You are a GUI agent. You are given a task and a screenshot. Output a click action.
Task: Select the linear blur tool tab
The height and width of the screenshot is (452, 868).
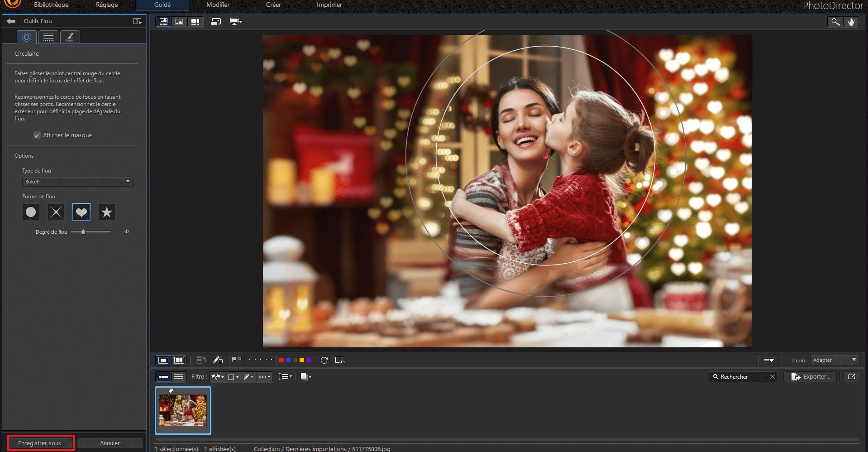[48, 37]
